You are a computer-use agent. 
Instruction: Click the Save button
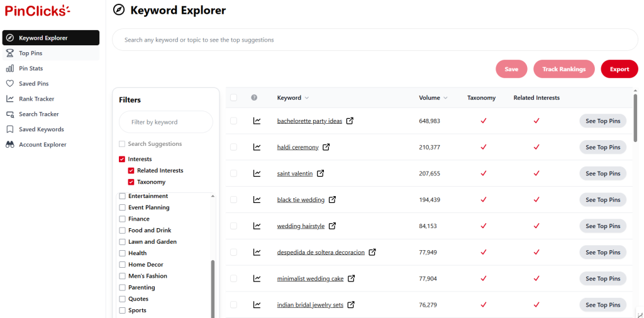[511, 69]
